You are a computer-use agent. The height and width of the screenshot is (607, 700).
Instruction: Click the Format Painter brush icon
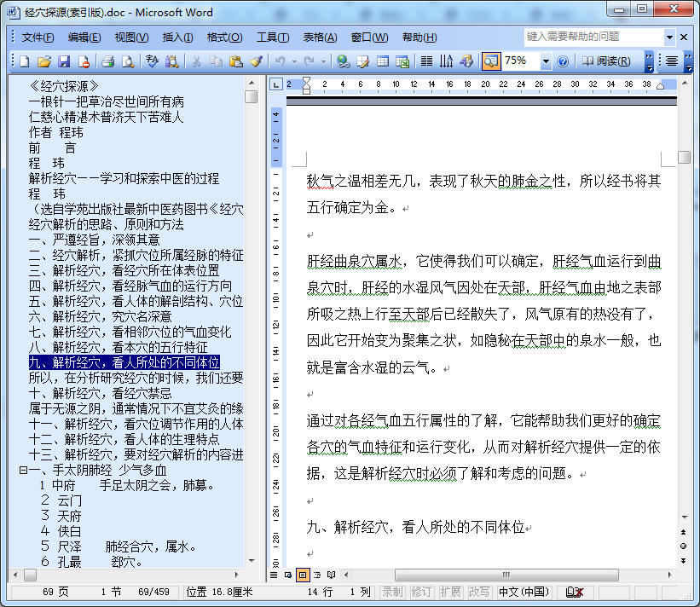256,61
